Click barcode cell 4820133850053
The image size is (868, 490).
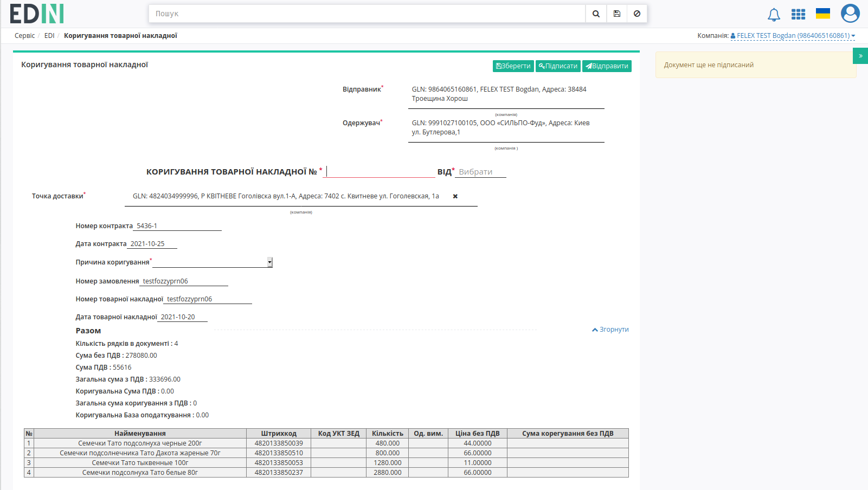pos(279,463)
